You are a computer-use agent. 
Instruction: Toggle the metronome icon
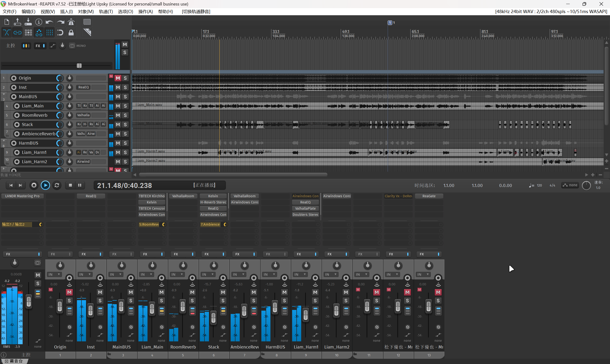coord(71,22)
